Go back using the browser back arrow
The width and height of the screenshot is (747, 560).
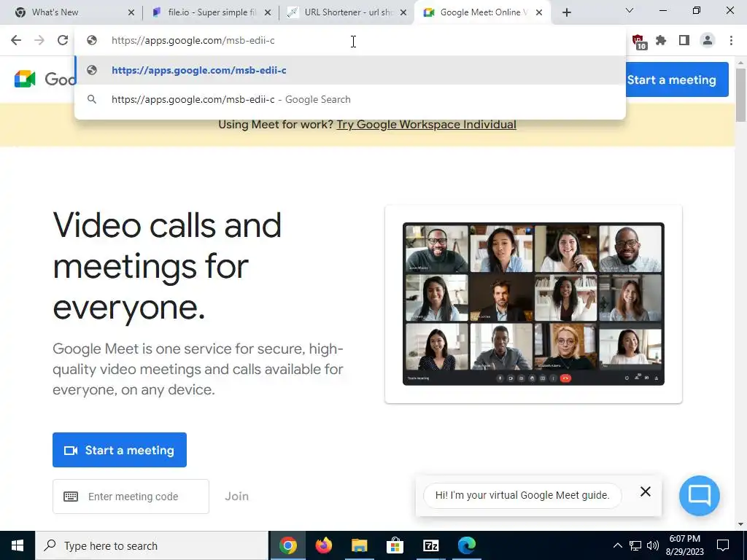pos(16,41)
